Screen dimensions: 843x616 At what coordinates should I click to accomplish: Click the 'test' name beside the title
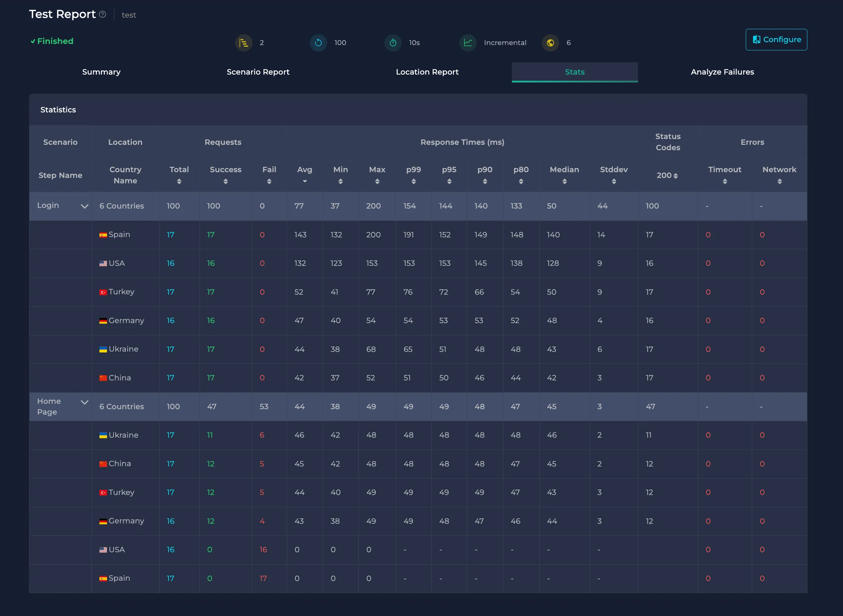(x=129, y=15)
